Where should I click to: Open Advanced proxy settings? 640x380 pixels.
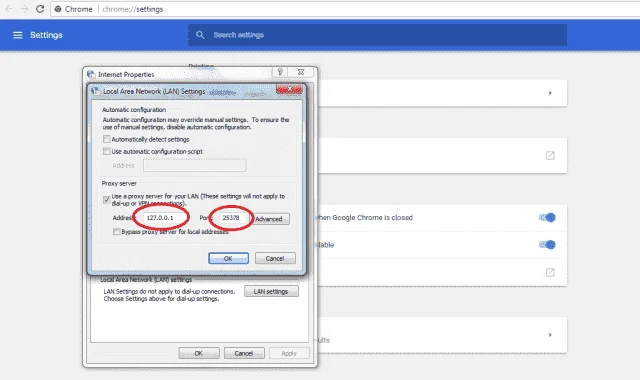click(x=269, y=219)
